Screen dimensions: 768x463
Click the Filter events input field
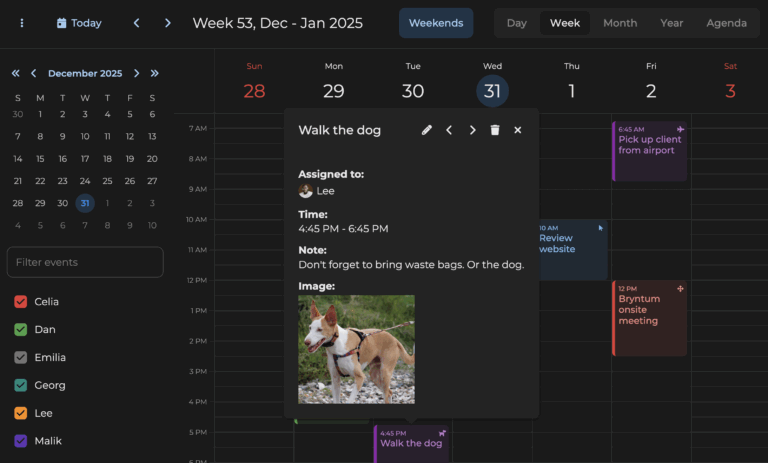tap(85, 262)
